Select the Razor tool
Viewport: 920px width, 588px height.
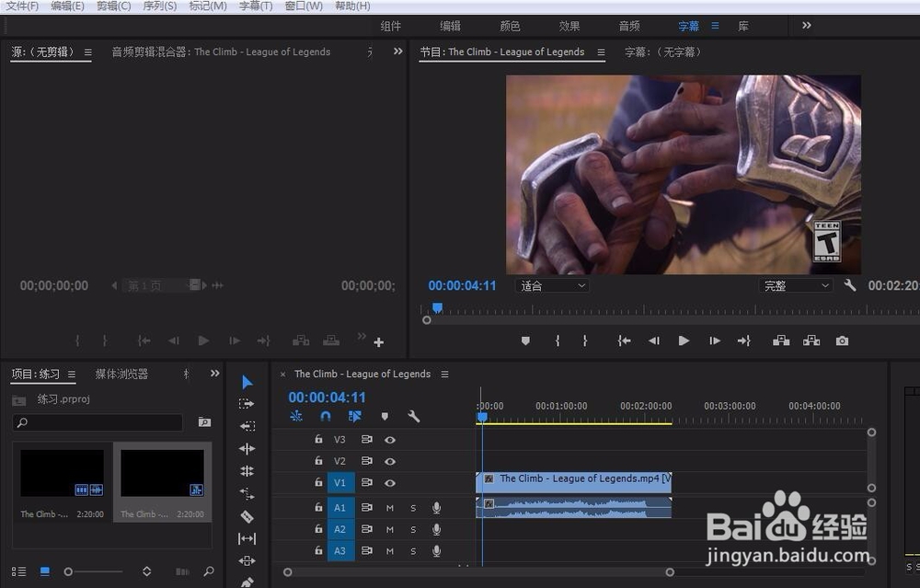247,516
